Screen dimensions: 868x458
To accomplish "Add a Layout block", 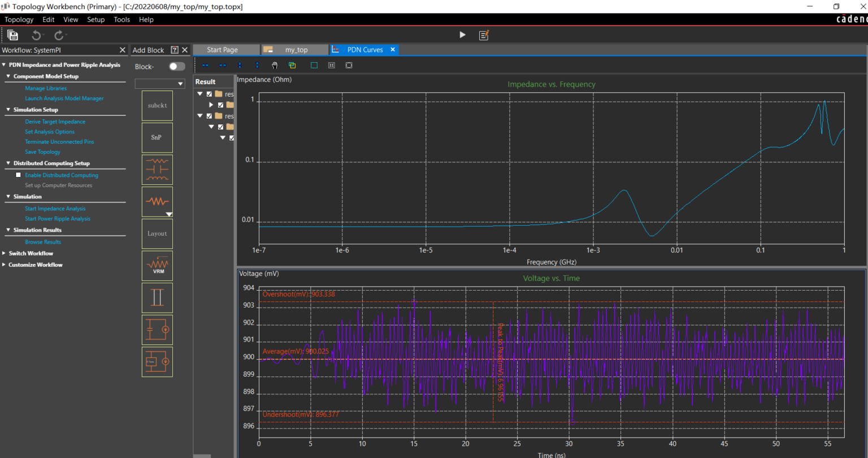I will point(157,234).
